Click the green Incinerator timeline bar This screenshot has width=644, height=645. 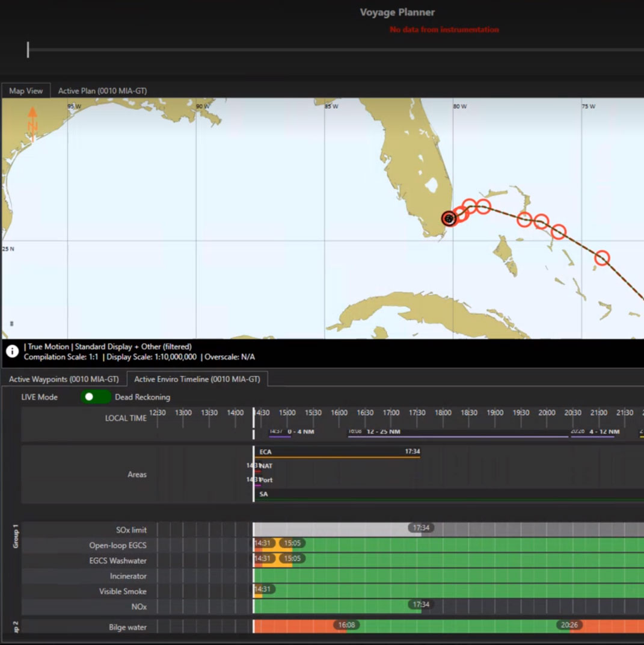[445, 576]
